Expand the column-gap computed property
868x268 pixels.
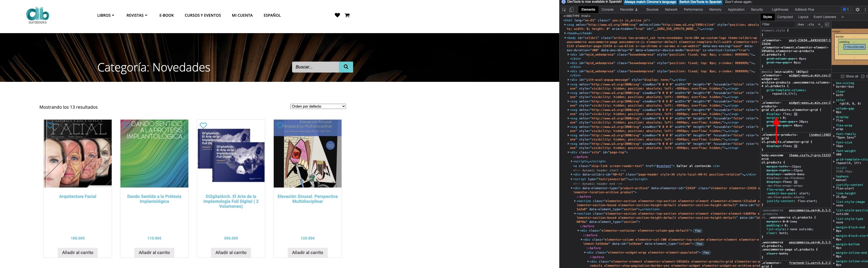pyautogui.click(x=834, y=110)
